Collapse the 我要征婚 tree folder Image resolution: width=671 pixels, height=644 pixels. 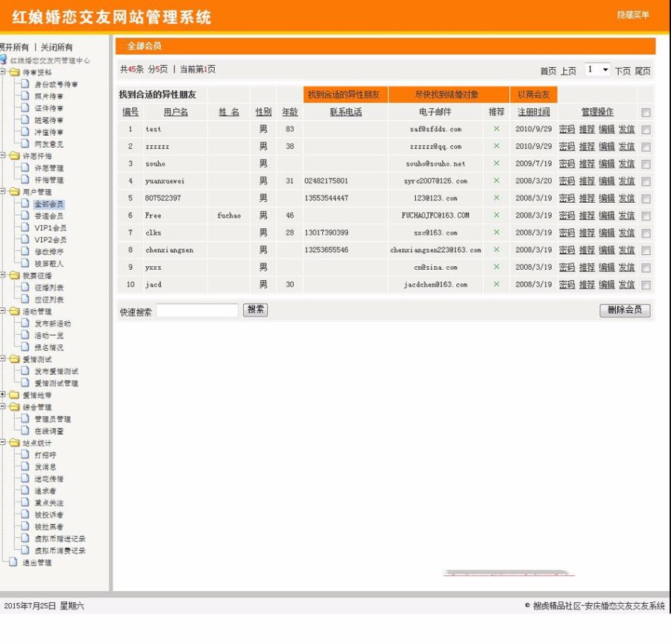coord(2,275)
